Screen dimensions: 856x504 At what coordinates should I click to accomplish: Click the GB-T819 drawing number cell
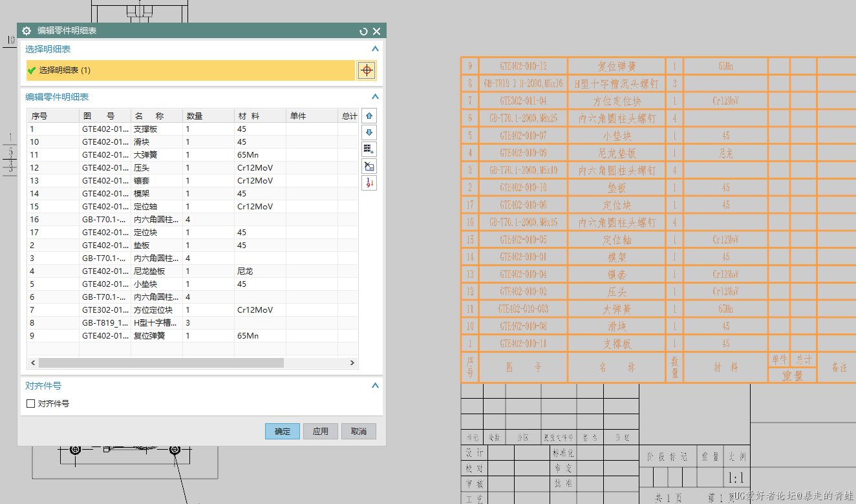point(105,323)
